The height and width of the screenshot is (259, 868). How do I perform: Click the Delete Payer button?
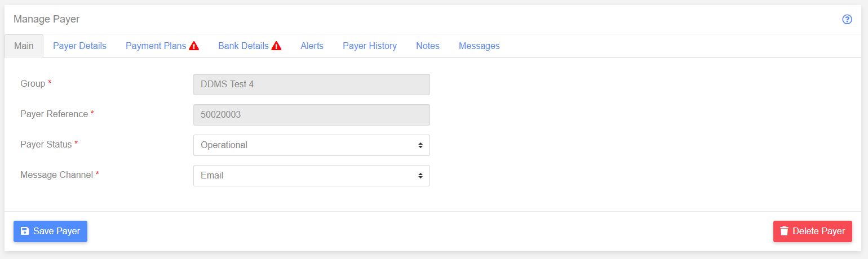click(x=813, y=231)
